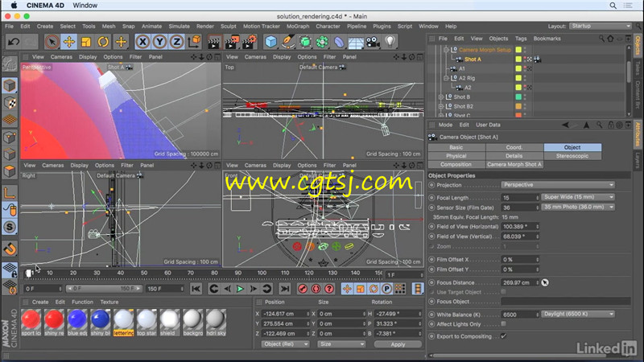Open the Super Wide focal length preset dropdown
The width and height of the screenshot is (644, 362).
tap(578, 197)
